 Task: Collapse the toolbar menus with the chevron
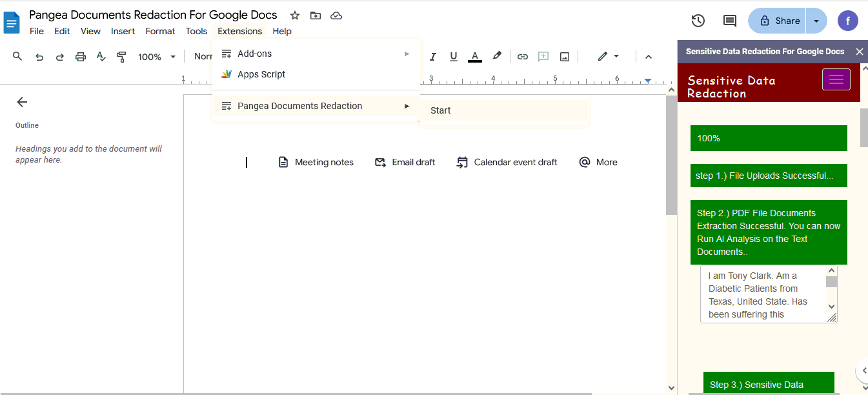649,57
